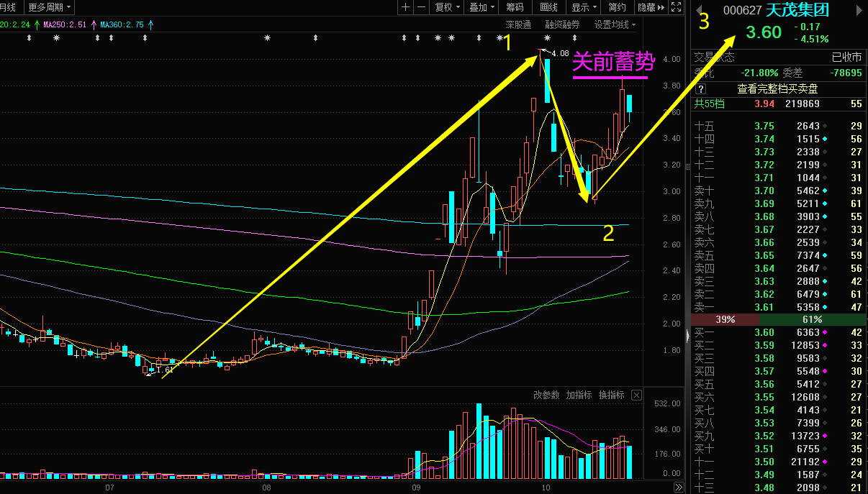This screenshot has height=494, width=868.
Task: Click 查看完整档买卖盘 full order book link
Action: click(777, 89)
